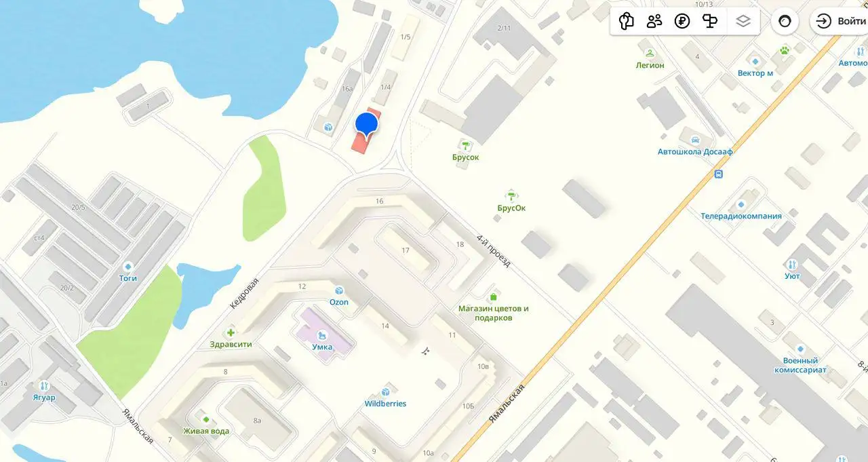The image size is (868, 462).
Task: Open the Магазин цветов и подарков label
Action: [493, 313]
